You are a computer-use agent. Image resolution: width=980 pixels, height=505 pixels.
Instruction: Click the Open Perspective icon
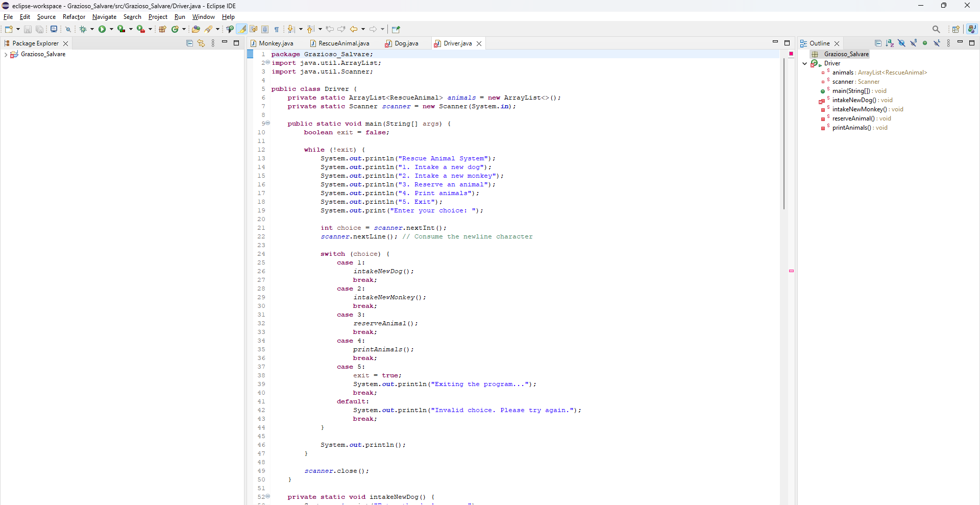(x=955, y=30)
